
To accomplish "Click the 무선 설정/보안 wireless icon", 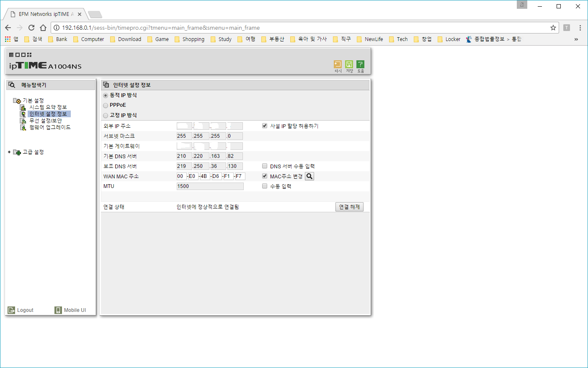I will (23, 121).
